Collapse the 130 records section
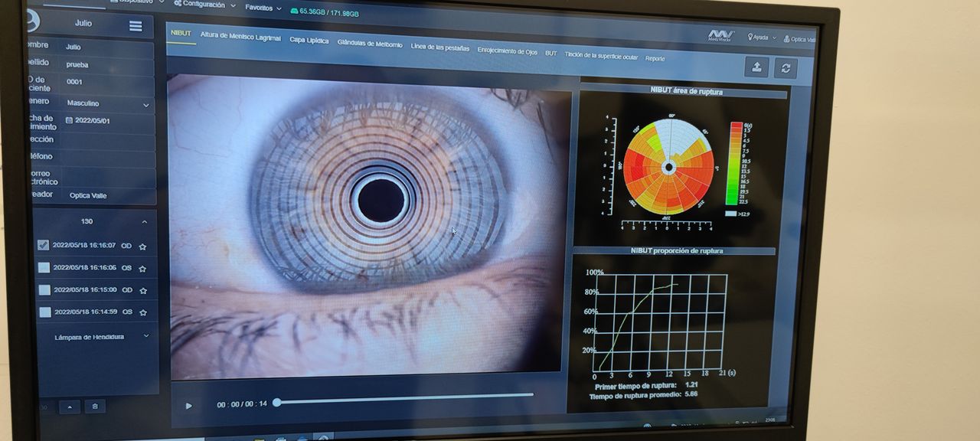 (144, 222)
